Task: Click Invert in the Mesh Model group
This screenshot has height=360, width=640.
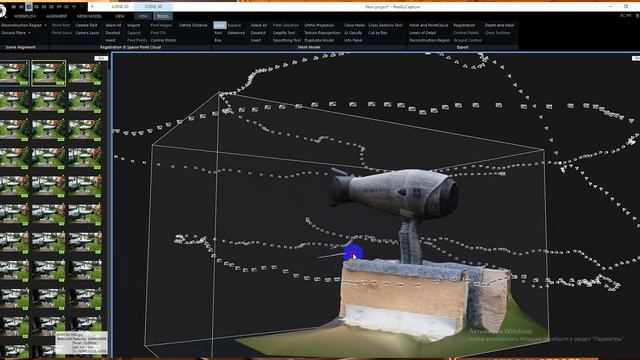Action: (x=256, y=40)
